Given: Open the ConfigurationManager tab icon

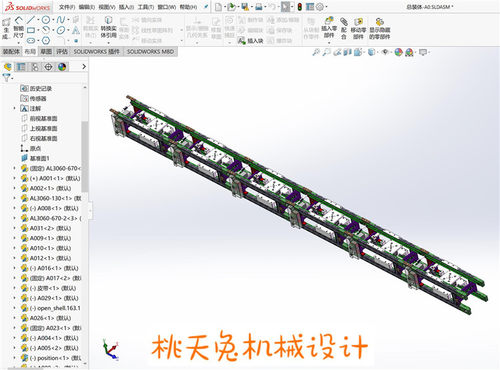Looking at the screenshot, I should coord(35,67).
